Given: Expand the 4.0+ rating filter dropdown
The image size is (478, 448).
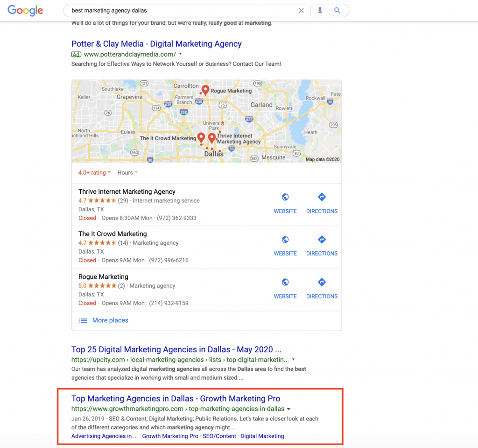Looking at the screenshot, I should click(94, 173).
